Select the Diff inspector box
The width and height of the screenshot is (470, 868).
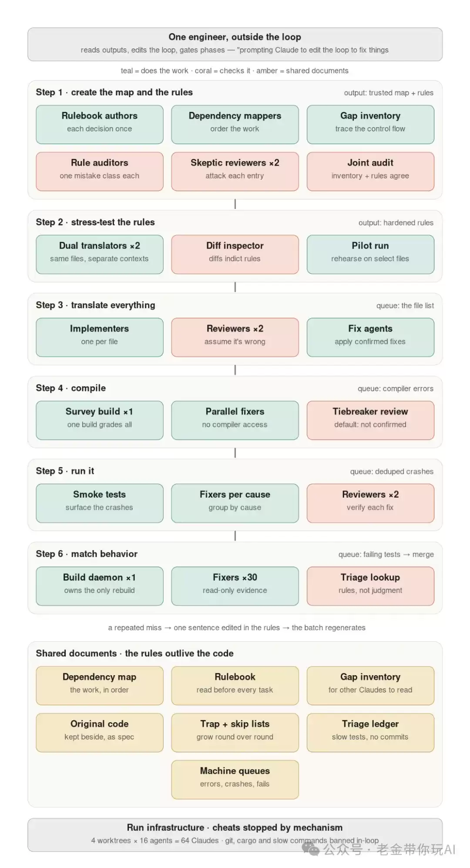[x=235, y=255]
